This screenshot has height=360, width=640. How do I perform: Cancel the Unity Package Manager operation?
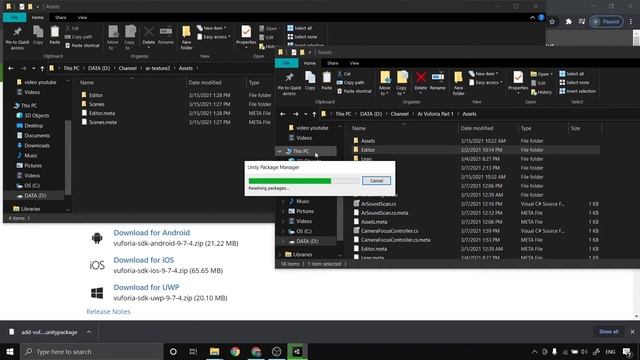tap(376, 180)
